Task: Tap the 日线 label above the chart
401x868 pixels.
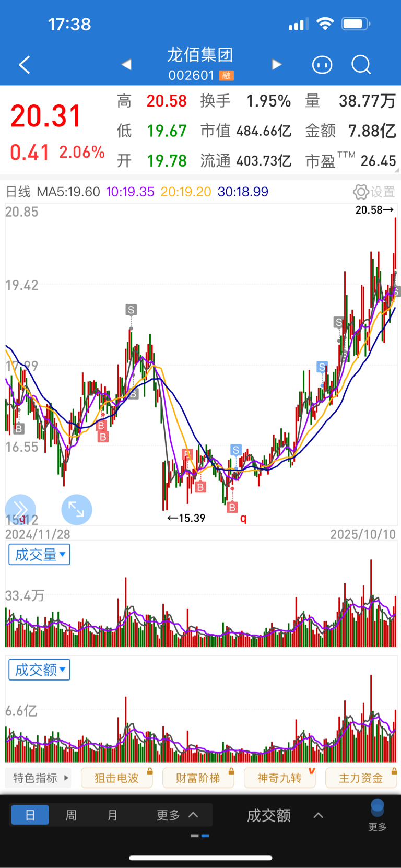Action: tap(18, 192)
